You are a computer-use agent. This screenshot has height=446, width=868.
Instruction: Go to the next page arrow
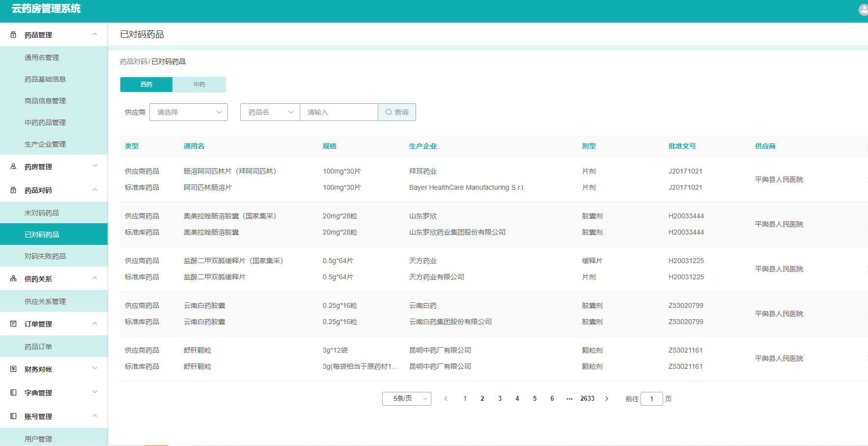click(607, 399)
